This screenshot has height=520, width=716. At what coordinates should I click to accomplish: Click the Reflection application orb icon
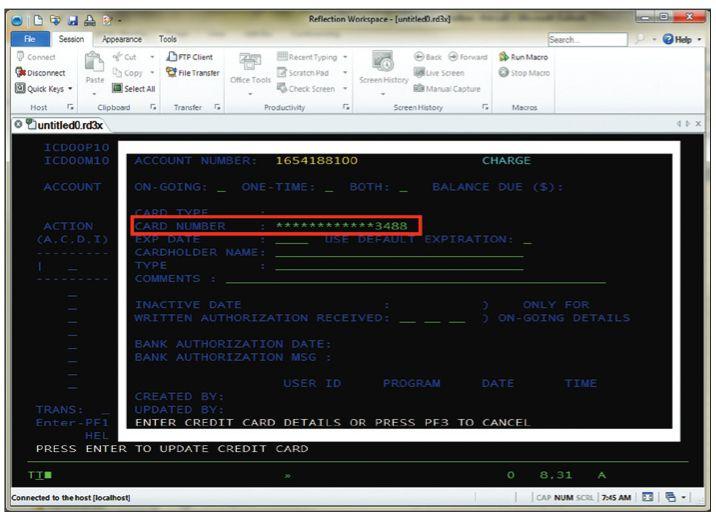click(17, 20)
